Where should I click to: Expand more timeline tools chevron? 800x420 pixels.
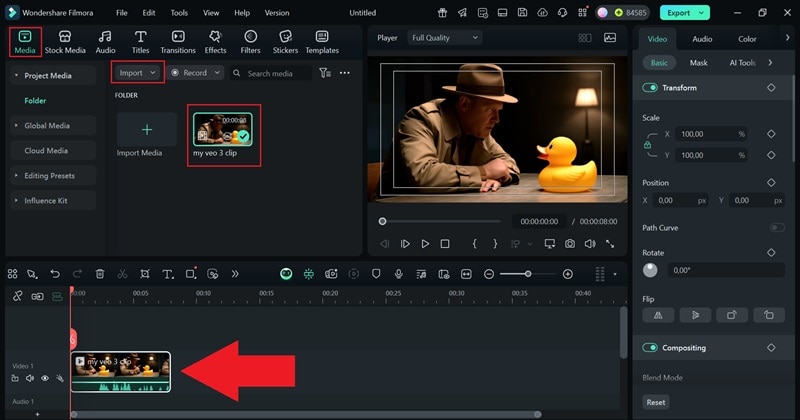tap(235, 274)
